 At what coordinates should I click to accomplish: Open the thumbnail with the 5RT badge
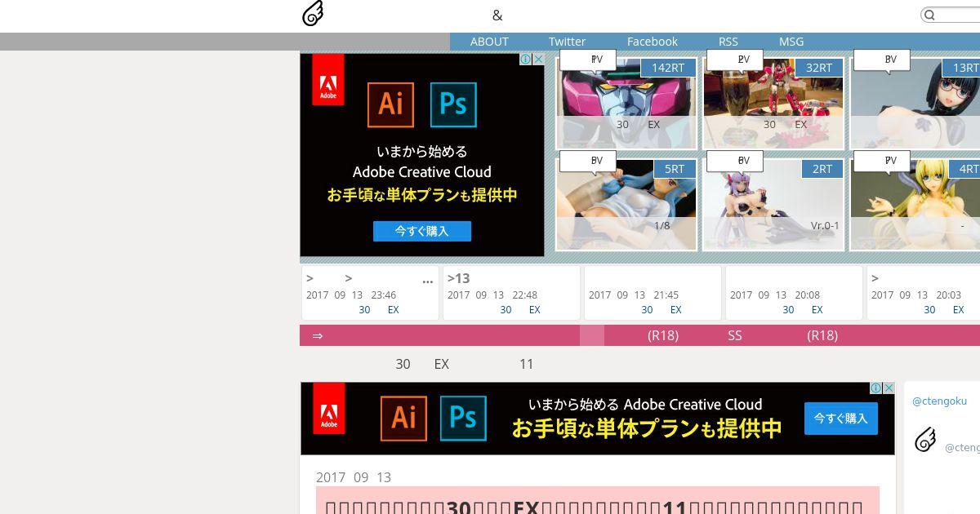click(626, 204)
